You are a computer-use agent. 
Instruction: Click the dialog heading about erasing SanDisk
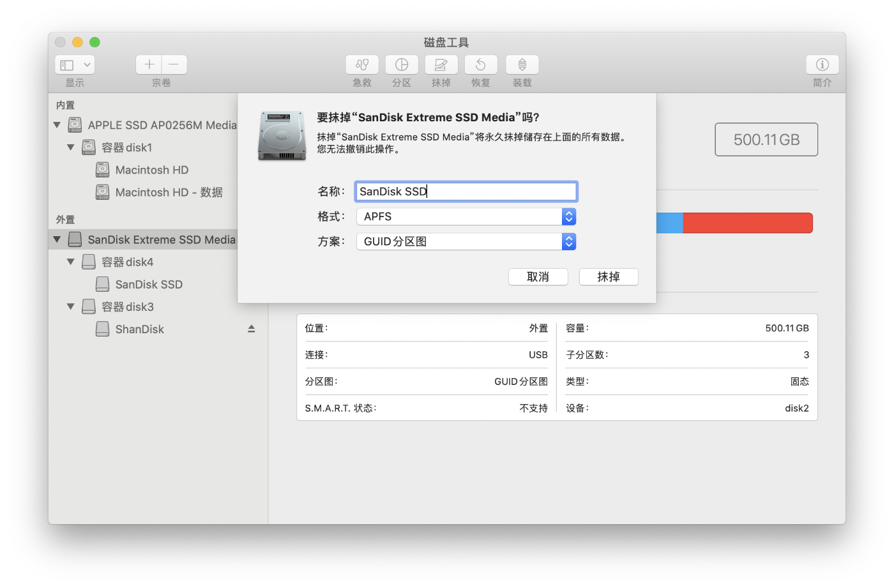(x=428, y=117)
